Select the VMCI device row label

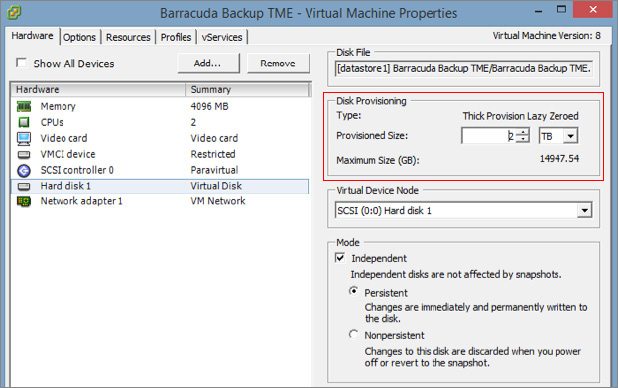[x=68, y=154]
